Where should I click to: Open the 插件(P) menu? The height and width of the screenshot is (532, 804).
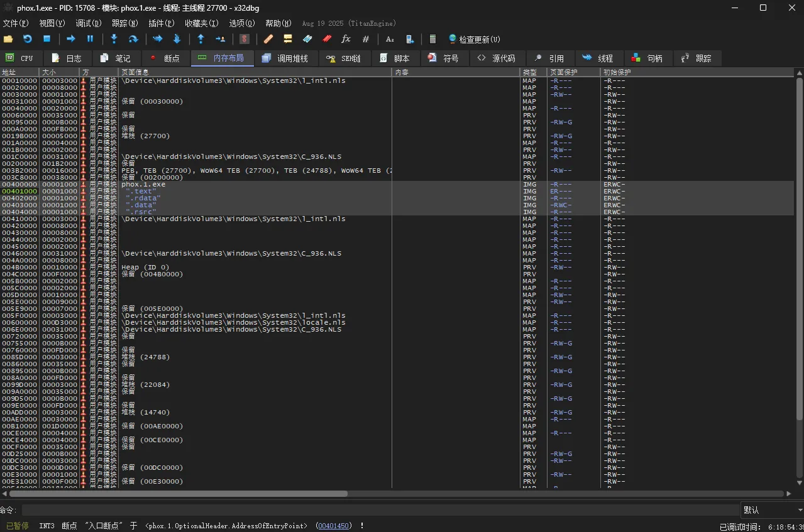pos(161,23)
